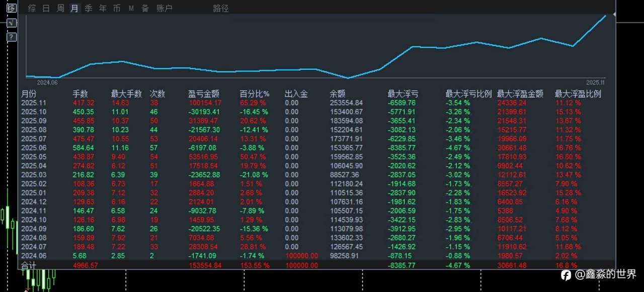Switch to the 周 weekly tab
Image resolution: width=644 pixels, height=292 pixels.
point(60,8)
